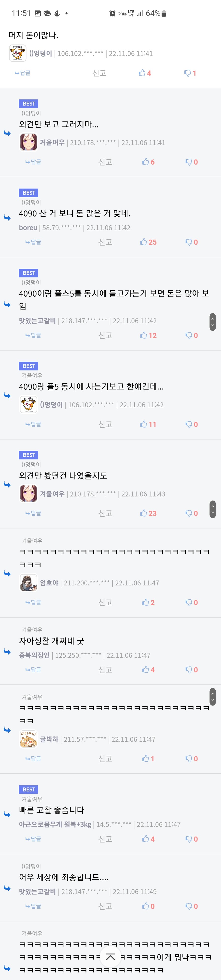Open username 맛있는고갈비 on 11:42 comment

pos(37,321)
